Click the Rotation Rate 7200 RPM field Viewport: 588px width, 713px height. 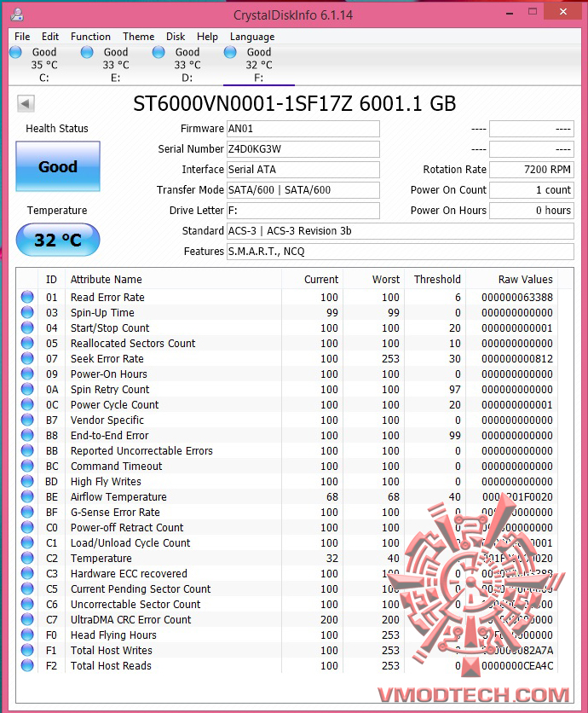(x=532, y=170)
